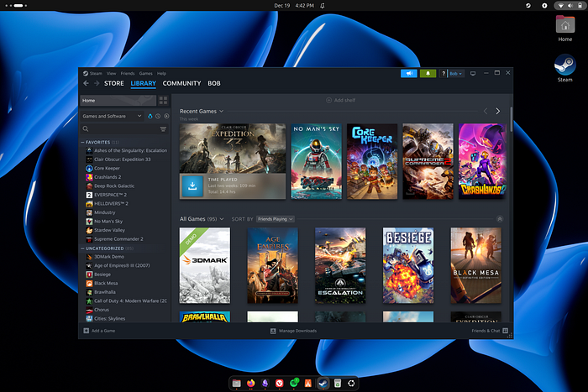Image resolution: width=588 pixels, height=392 pixels.
Task: Show previous recent games with left chevron
Action: point(486,112)
